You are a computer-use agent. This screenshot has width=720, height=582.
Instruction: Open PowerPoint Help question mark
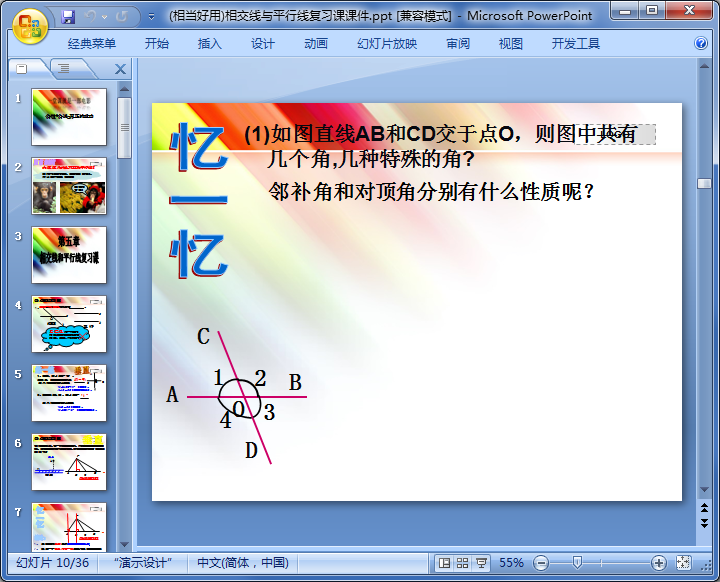pos(701,43)
